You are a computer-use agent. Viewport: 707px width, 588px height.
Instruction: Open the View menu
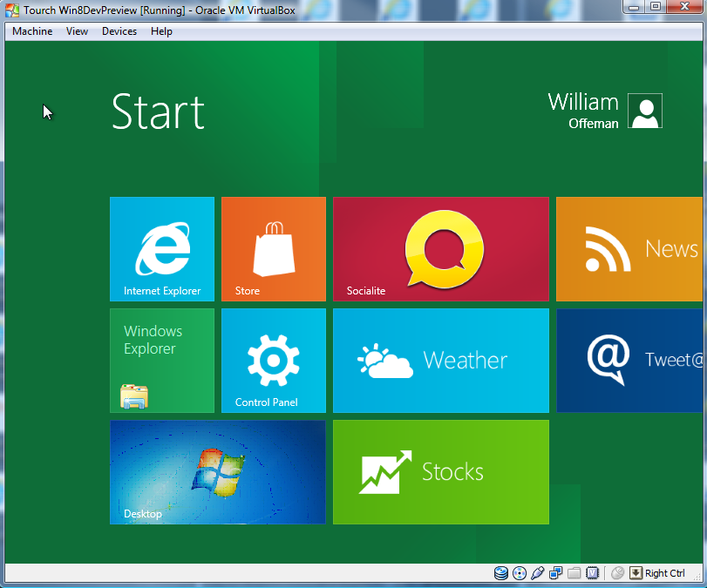coord(77,31)
